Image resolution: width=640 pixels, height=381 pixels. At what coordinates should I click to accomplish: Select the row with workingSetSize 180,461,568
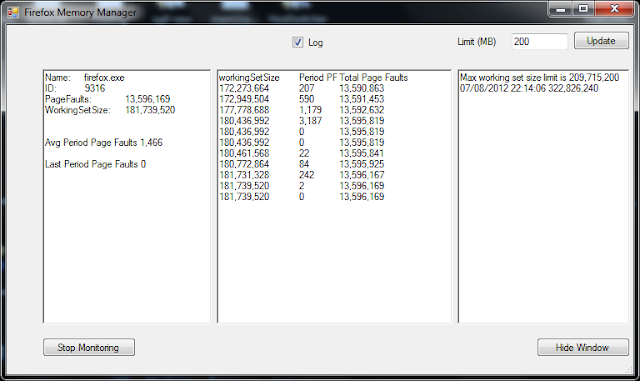point(302,153)
